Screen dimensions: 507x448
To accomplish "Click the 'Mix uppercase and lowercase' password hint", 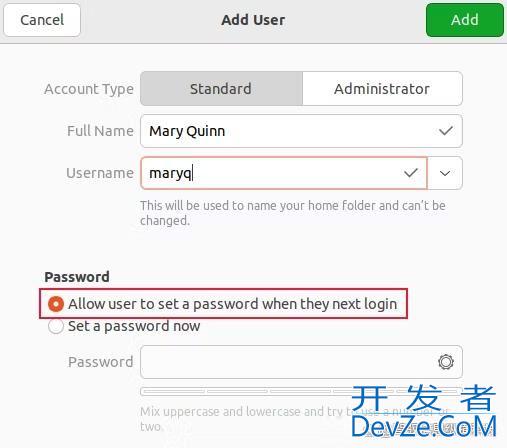I will click(x=295, y=419).
